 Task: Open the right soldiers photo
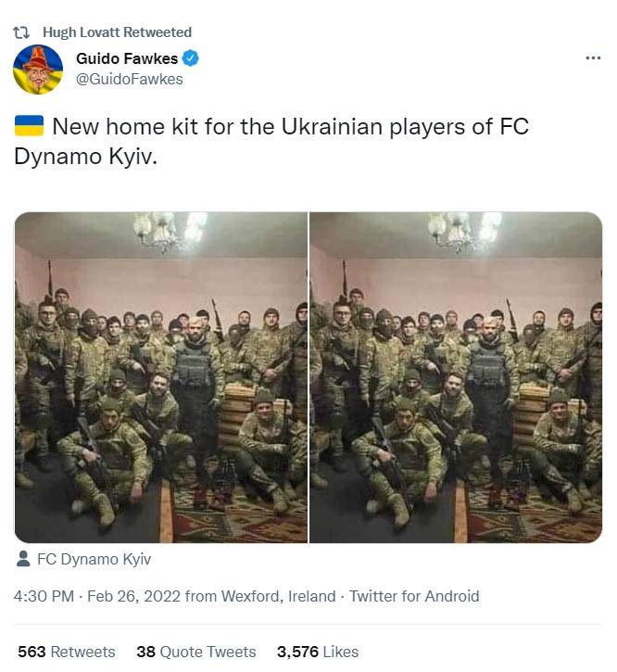click(456, 377)
